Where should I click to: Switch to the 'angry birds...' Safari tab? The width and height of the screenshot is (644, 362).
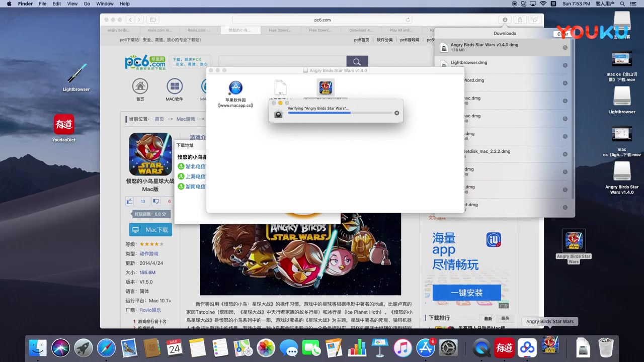[x=119, y=30]
